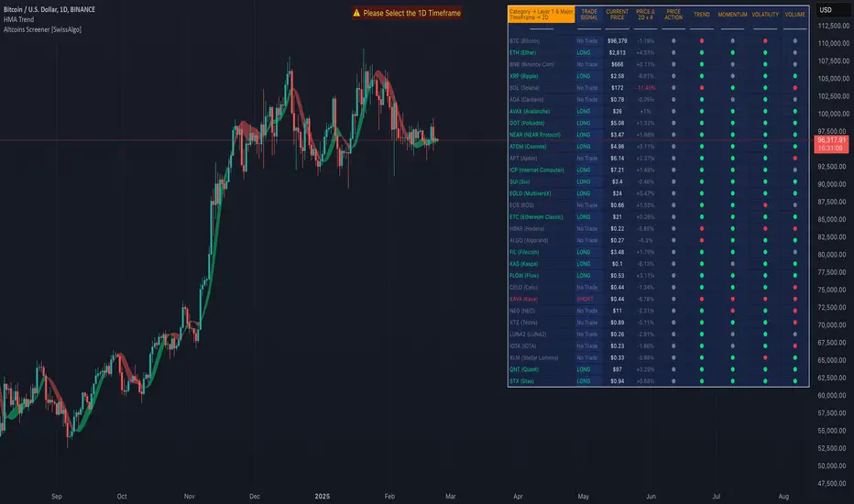Viewport: 854px width, 504px height.
Task: Click the ETH (Ether) row label
Action: click(523, 53)
